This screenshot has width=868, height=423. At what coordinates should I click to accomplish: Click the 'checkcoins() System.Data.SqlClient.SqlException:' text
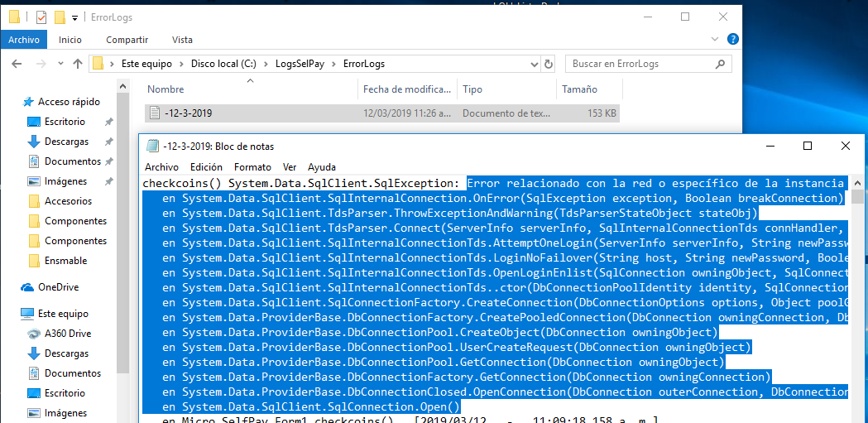click(x=300, y=183)
